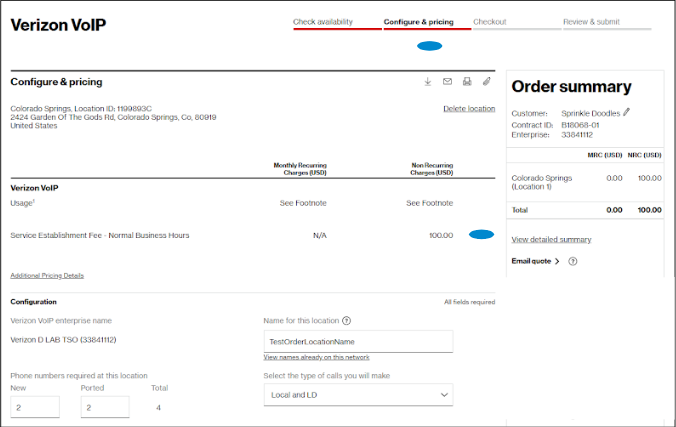Image resolution: width=676 pixels, height=427 pixels.
Task: Click the print icon
Action: 467,82
